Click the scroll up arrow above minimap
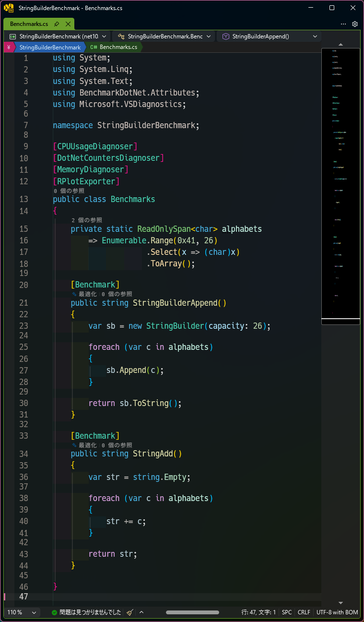364x622 pixels. coord(341,45)
